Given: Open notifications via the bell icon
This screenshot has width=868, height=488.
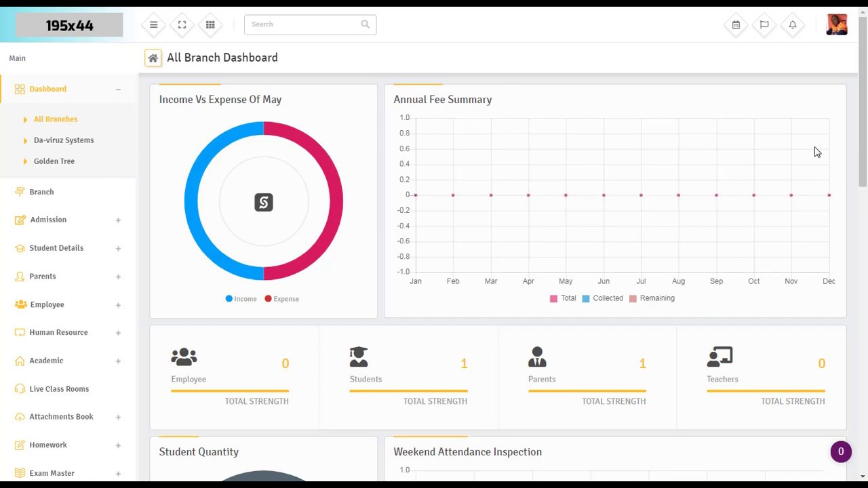Looking at the screenshot, I should click(792, 24).
